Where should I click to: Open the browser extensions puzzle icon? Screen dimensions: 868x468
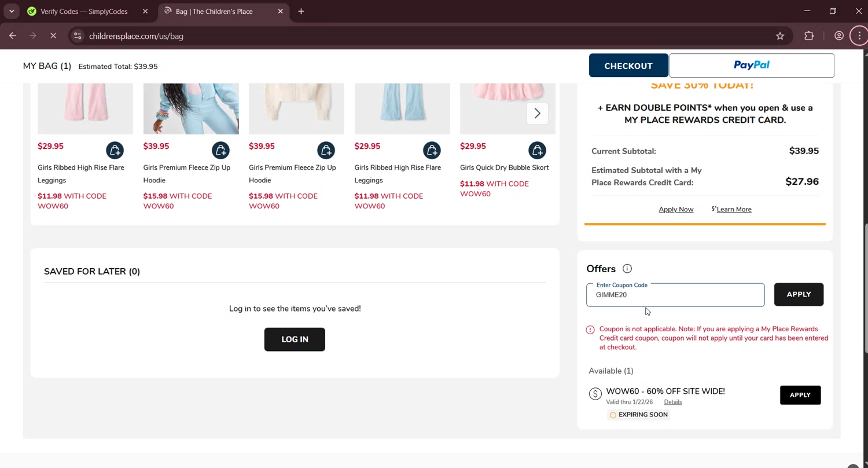[809, 36]
